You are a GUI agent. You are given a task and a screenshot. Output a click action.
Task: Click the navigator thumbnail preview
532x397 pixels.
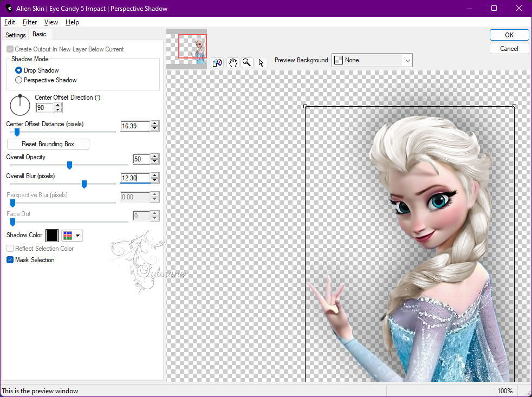coord(186,49)
